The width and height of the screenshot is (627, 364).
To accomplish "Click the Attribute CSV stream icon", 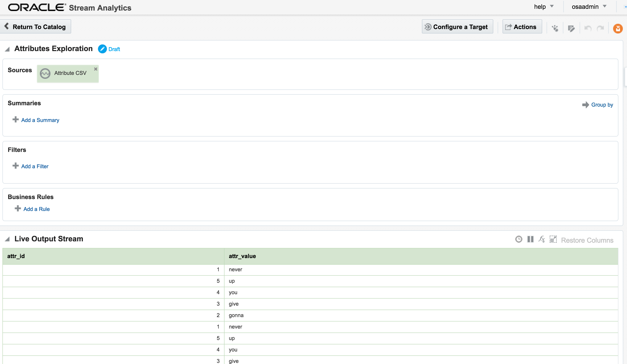I will tap(45, 73).
